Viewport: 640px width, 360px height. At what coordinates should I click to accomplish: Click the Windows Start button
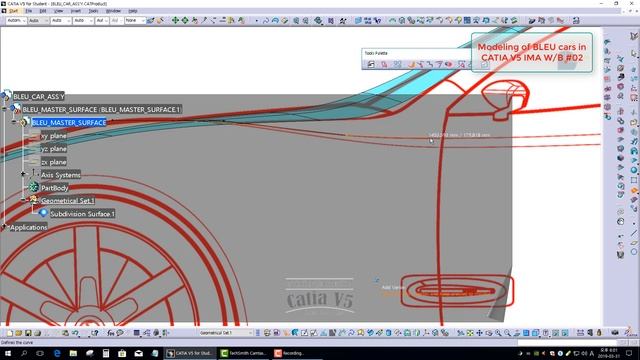(8, 353)
